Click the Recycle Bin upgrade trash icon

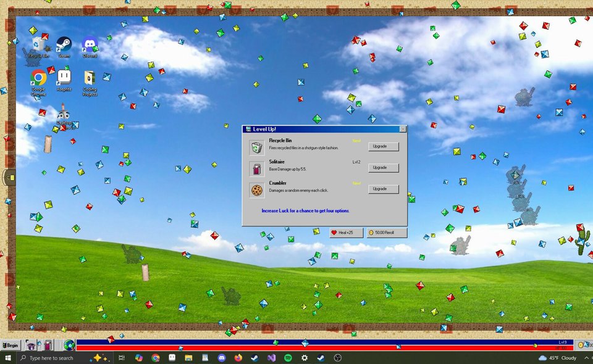257,147
